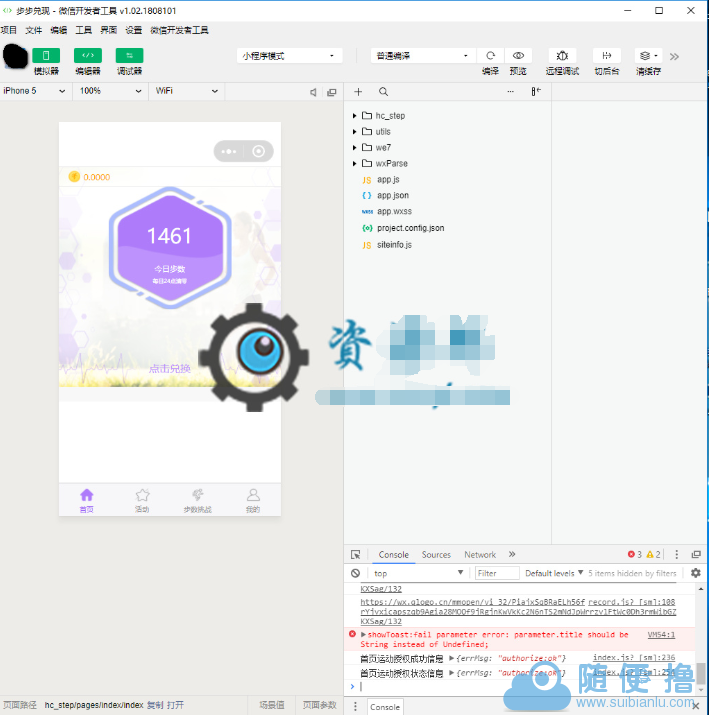Switch to the devtools Console tab
Viewport: 709px width, 715px height.
(393, 554)
